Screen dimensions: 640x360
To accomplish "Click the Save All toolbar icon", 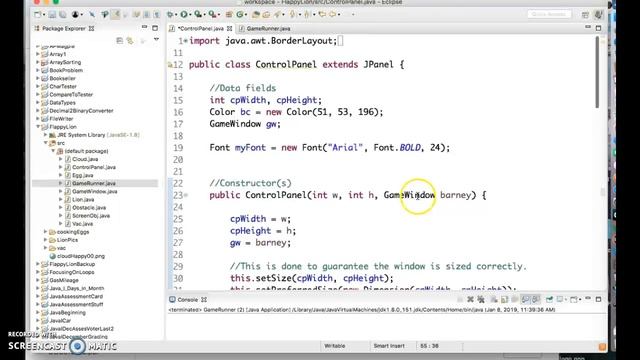I will coord(62,15).
